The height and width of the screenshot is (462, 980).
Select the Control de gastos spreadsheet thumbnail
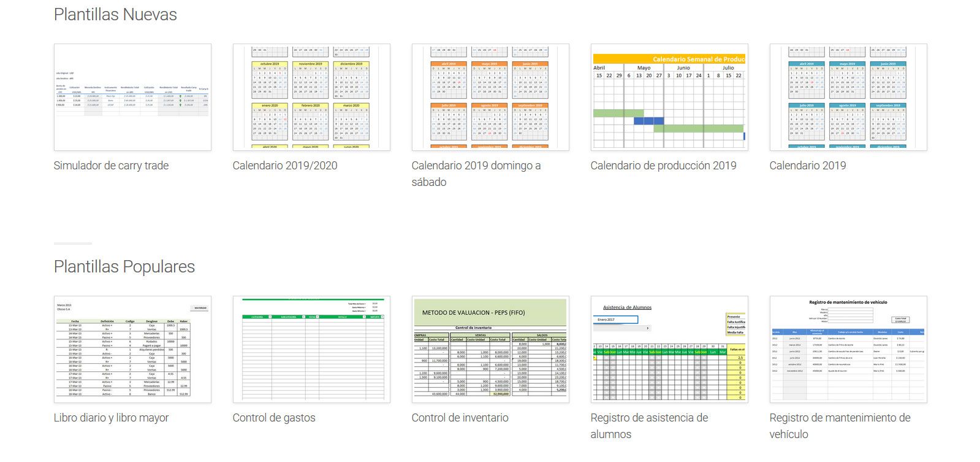coord(311,349)
